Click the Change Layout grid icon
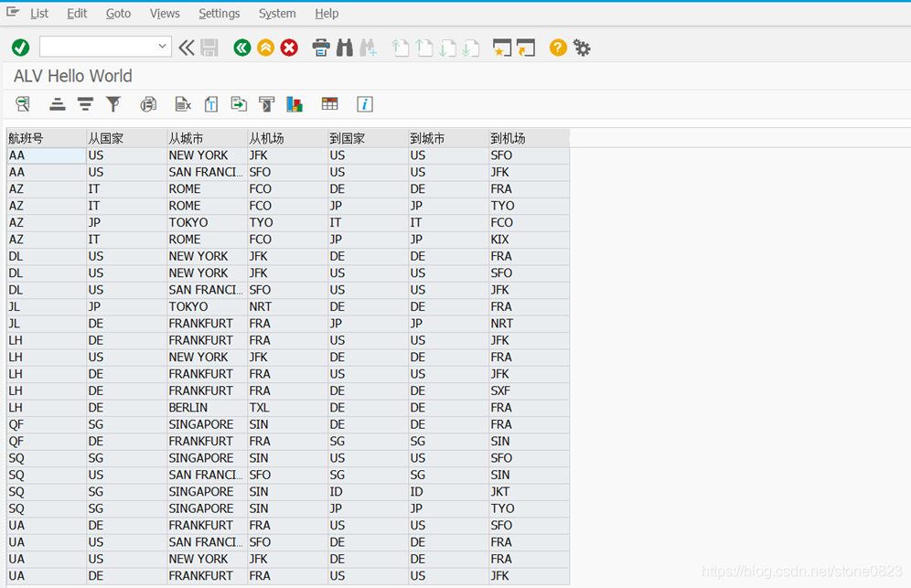 pos(329,104)
